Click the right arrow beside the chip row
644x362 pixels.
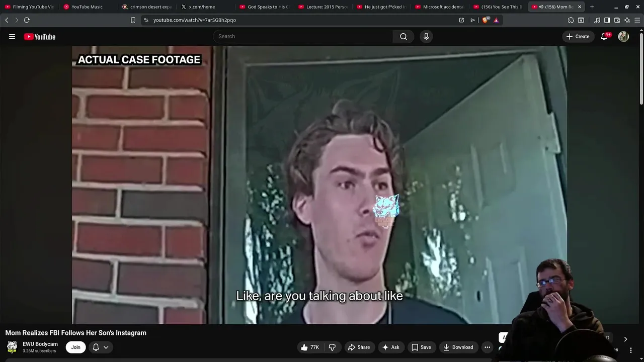[625, 339]
